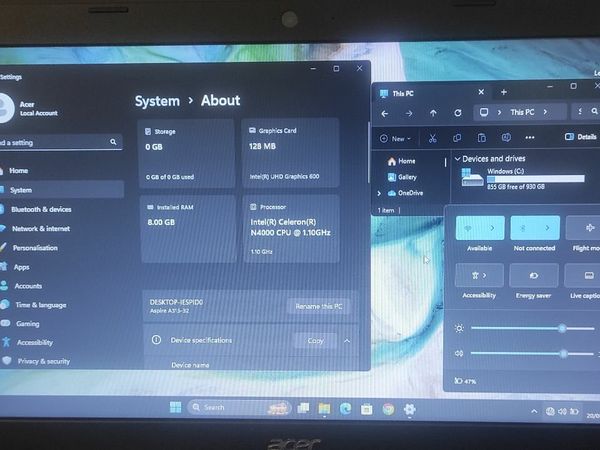The width and height of the screenshot is (600, 450).
Task: Open Accessibility quick settings tile
Action: pos(479,275)
